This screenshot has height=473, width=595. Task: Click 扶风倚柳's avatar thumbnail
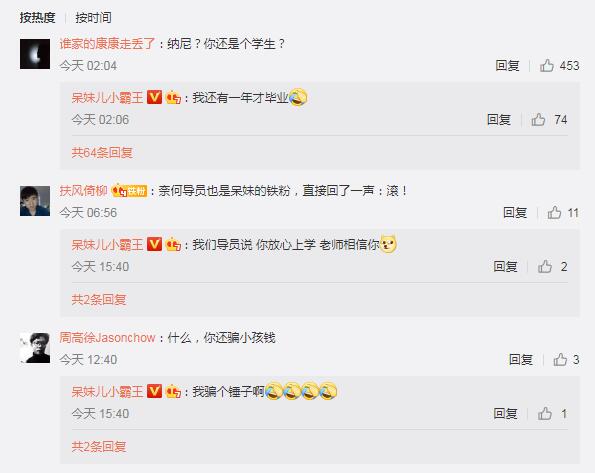pos(35,201)
